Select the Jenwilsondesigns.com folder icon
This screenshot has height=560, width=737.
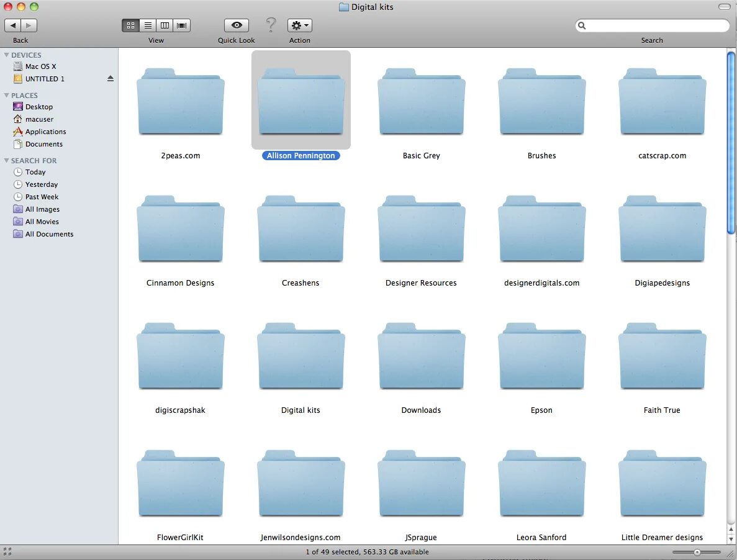tap(301, 484)
